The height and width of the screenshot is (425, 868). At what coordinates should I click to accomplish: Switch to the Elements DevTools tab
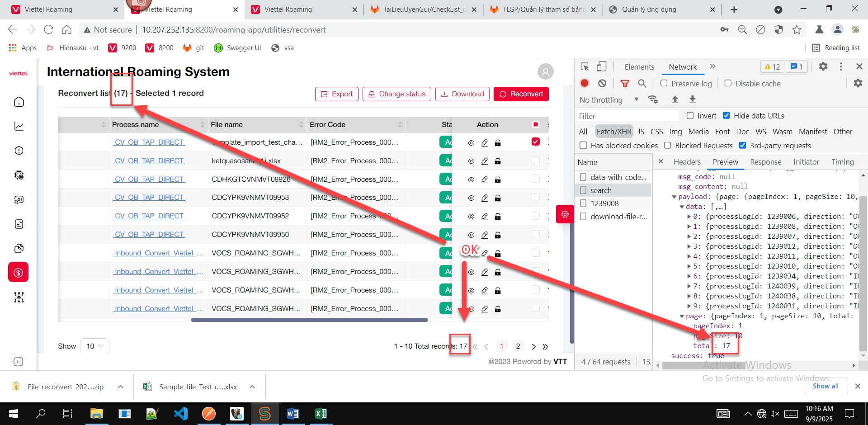[639, 67]
